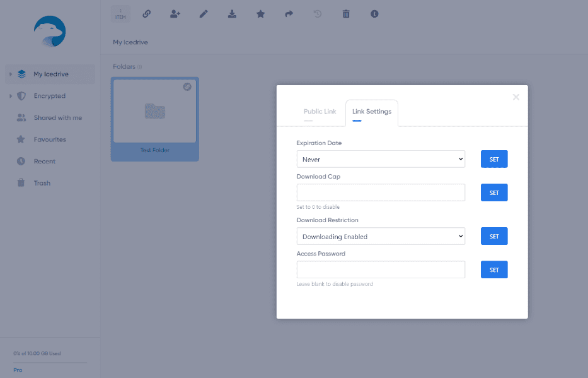Expand the My Icedrive tree item

[10, 73]
